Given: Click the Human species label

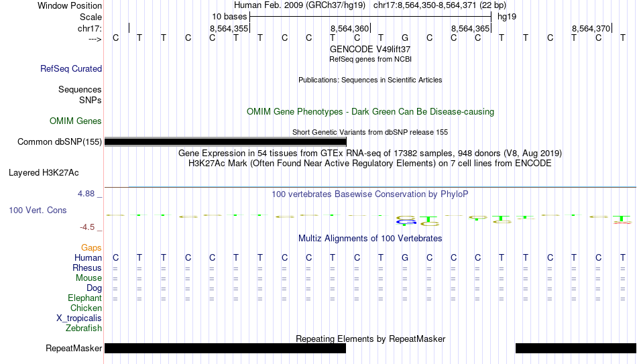Looking at the screenshot, I should [x=88, y=258].
